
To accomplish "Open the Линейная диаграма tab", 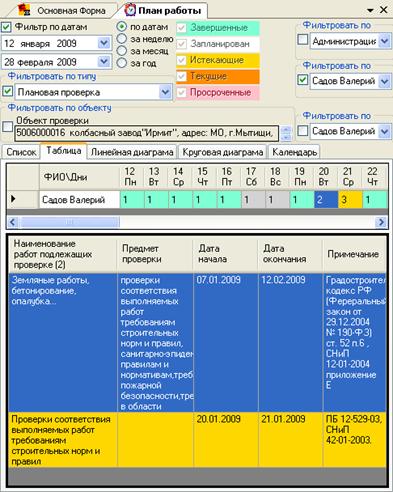I will [x=132, y=152].
